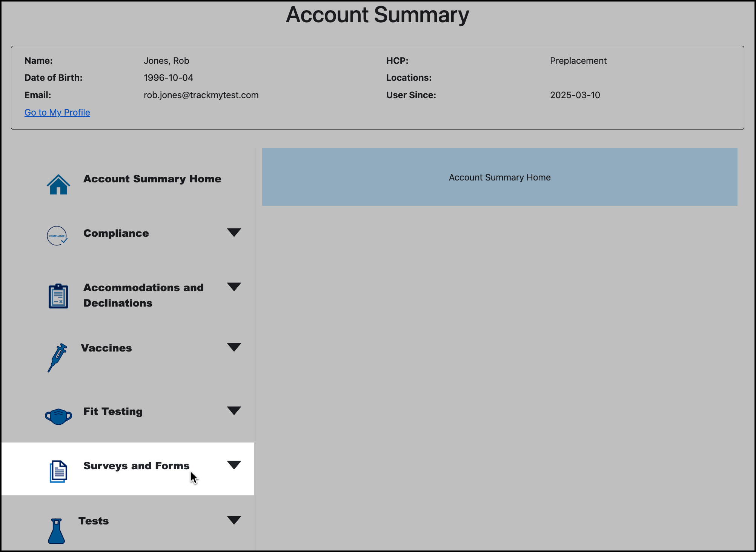Expand the Accommodations and Declinations section
756x552 pixels.
(x=234, y=287)
